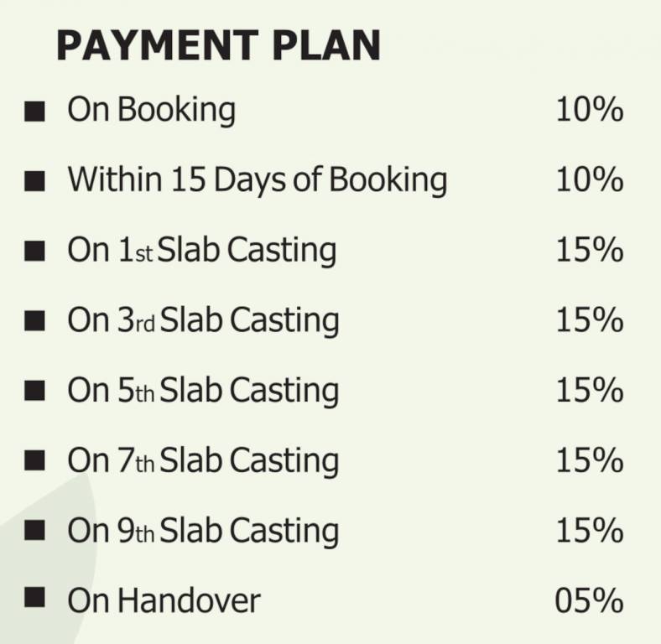This screenshot has height=644, width=661.
Task: Select the 05% value for On Handover
Action: [589, 600]
